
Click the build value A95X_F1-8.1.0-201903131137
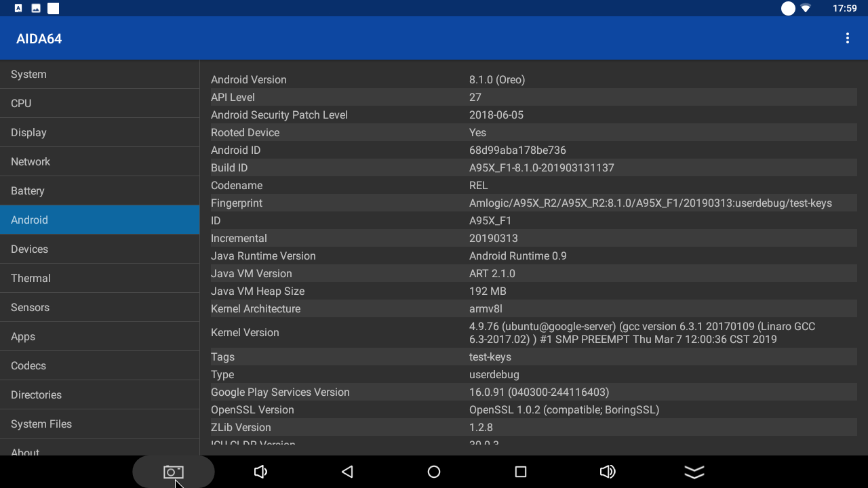pyautogui.click(x=542, y=168)
